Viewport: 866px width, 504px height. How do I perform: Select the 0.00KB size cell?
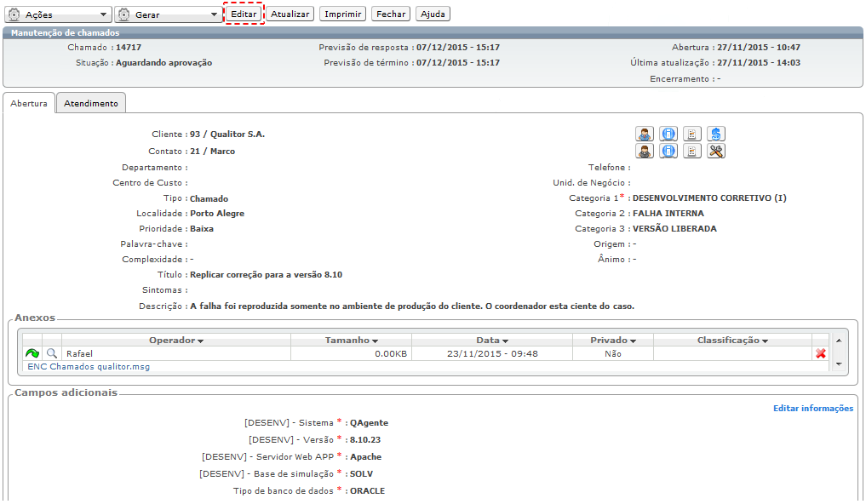pos(352,353)
